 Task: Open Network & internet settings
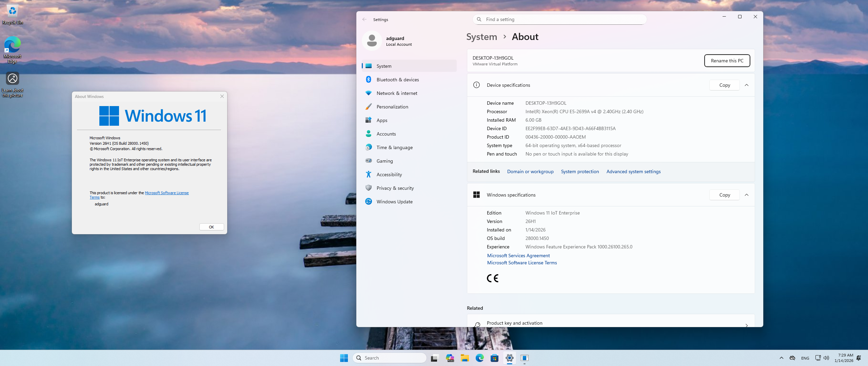(397, 93)
